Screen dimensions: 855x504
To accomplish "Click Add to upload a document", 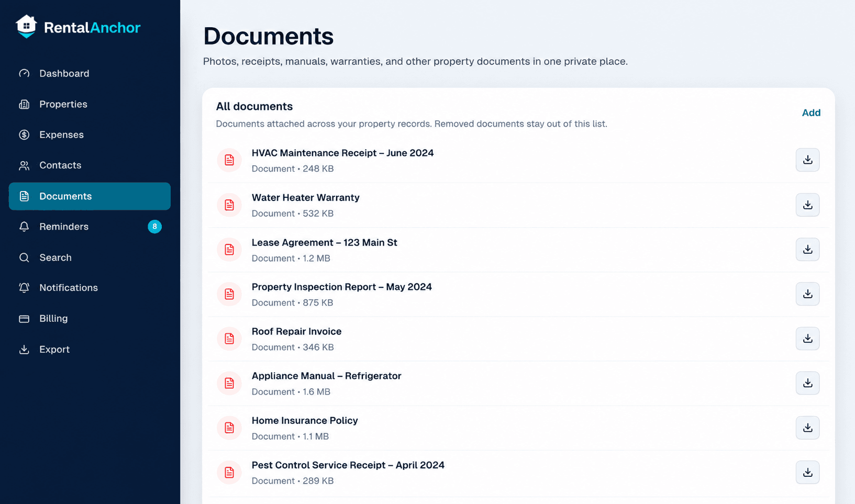I will [811, 113].
